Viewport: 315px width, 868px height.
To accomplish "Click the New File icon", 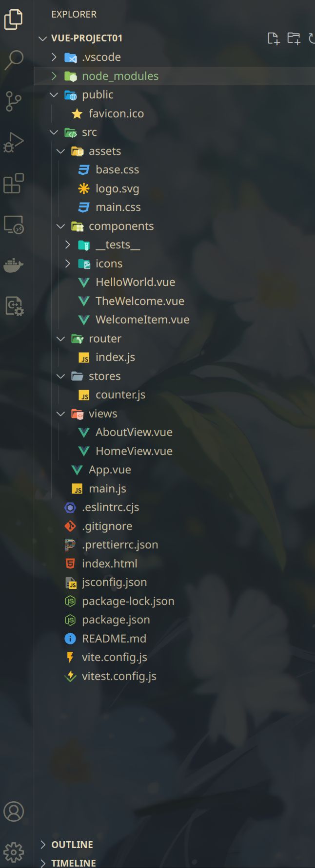I will click(x=274, y=38).
